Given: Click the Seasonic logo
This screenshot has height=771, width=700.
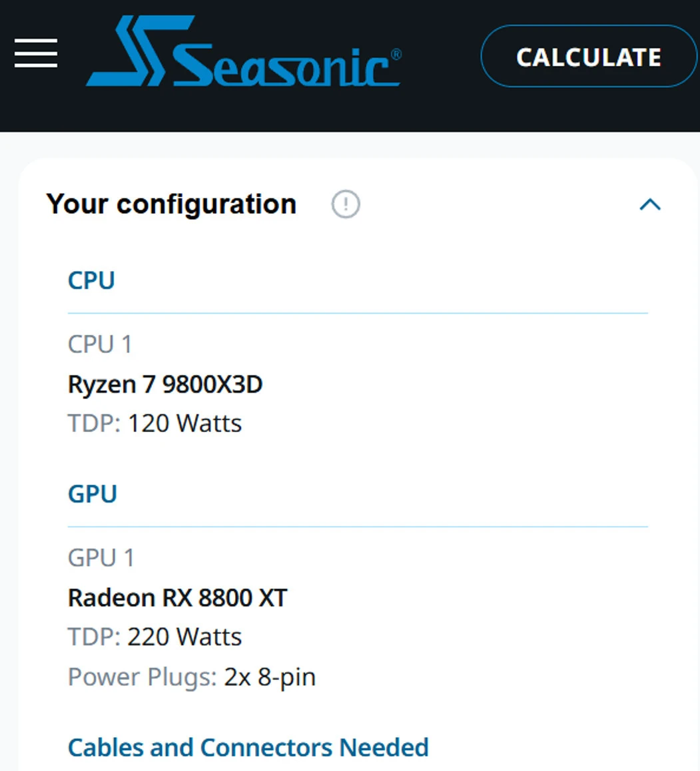Looking at the screenshot, I should point(244,53).
